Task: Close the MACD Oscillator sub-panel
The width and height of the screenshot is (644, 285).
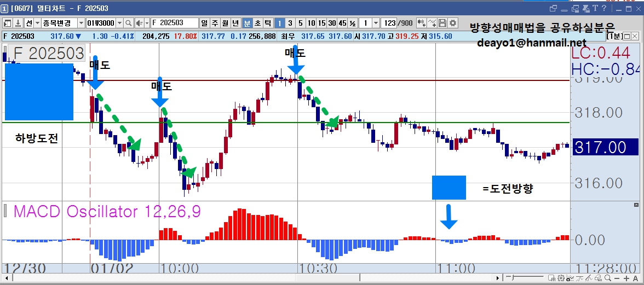Action: [636, 205]
